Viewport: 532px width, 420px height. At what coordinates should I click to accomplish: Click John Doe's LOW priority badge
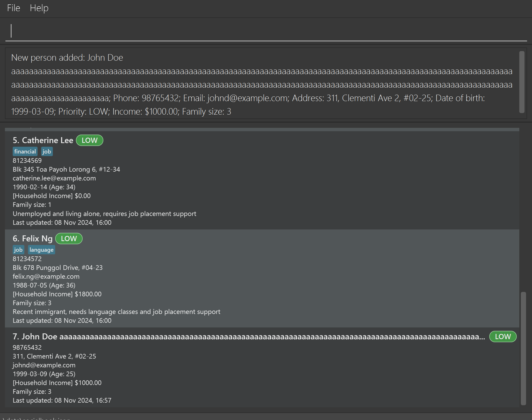(503, 337)
